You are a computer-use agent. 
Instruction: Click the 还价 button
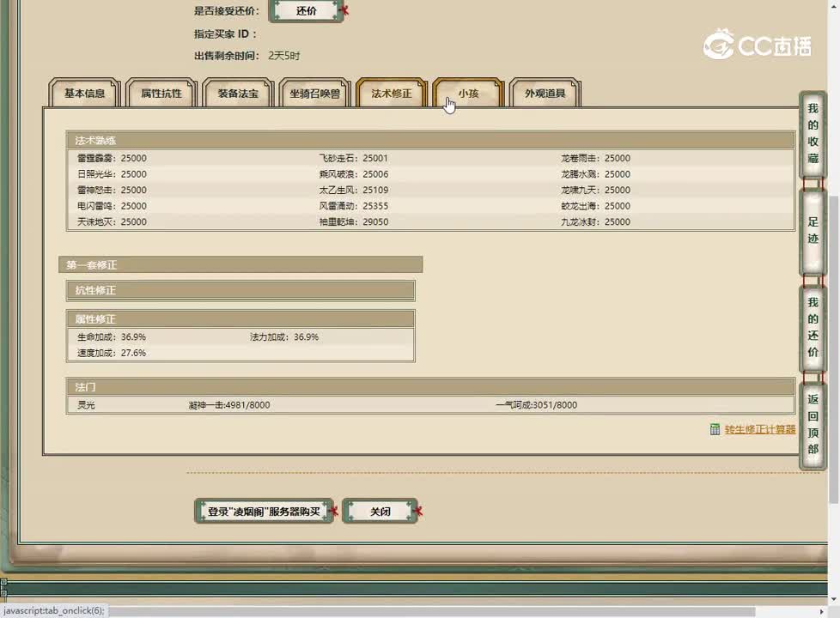pos(306,10)
